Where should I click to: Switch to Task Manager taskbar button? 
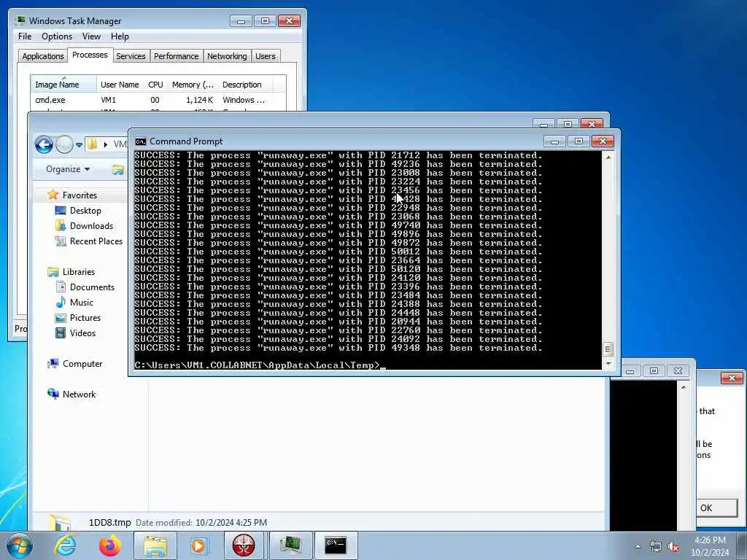pyautogui.click(x=290, y=545)
